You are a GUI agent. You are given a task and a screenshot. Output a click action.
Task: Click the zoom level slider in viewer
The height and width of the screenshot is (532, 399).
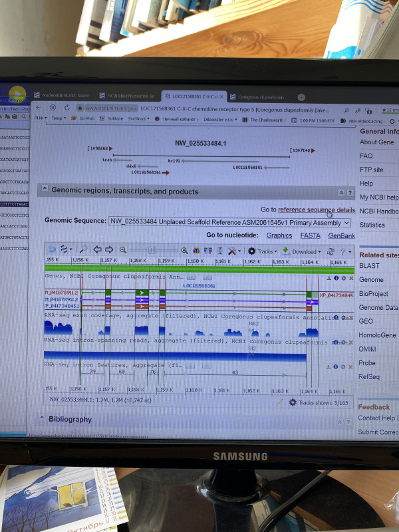[x=153, y=251]
